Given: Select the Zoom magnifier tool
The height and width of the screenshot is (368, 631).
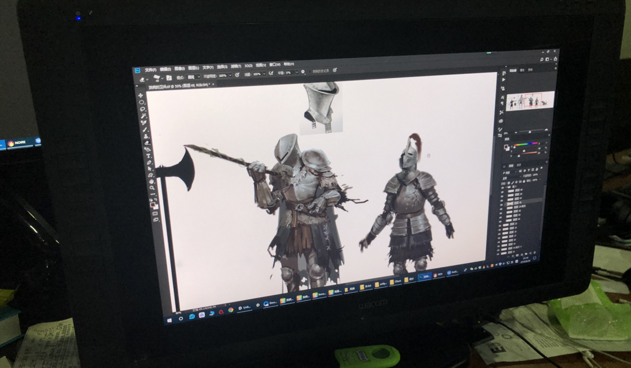Looking at the screenshot, I should point(152,188).
